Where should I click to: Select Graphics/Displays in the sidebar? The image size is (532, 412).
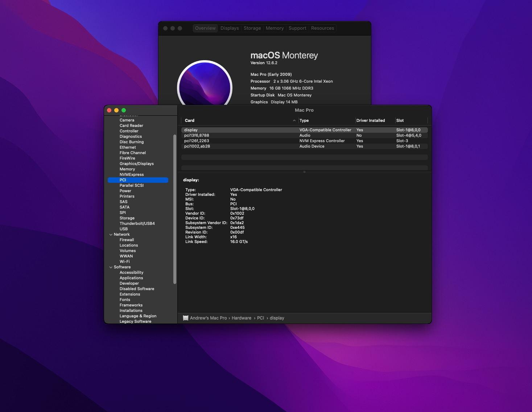pyautogui.click(x=136, y=164)
